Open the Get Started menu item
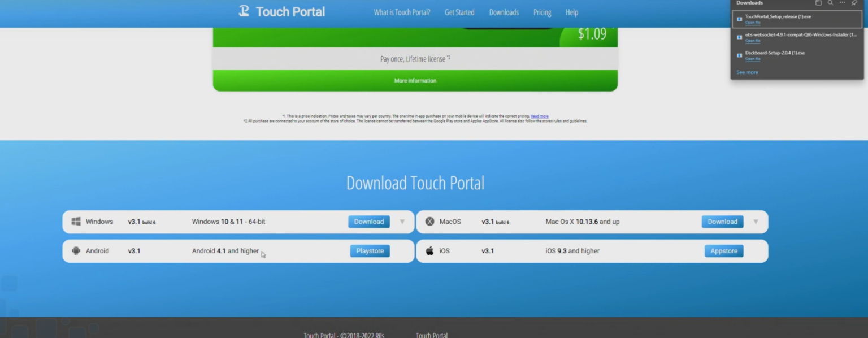Image resolution: width=868 pixels, height=338 pixels. point(459,12)
